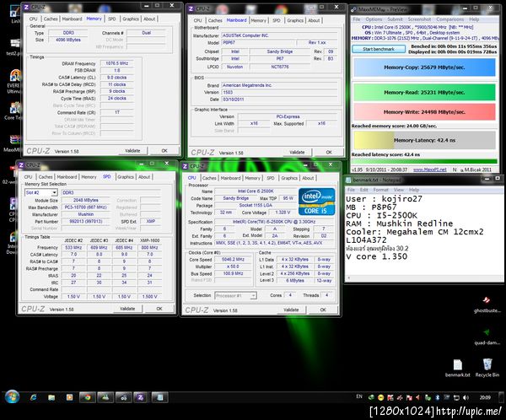
Task: Click the Start benchmark button
Action: (x=379, y=49)
